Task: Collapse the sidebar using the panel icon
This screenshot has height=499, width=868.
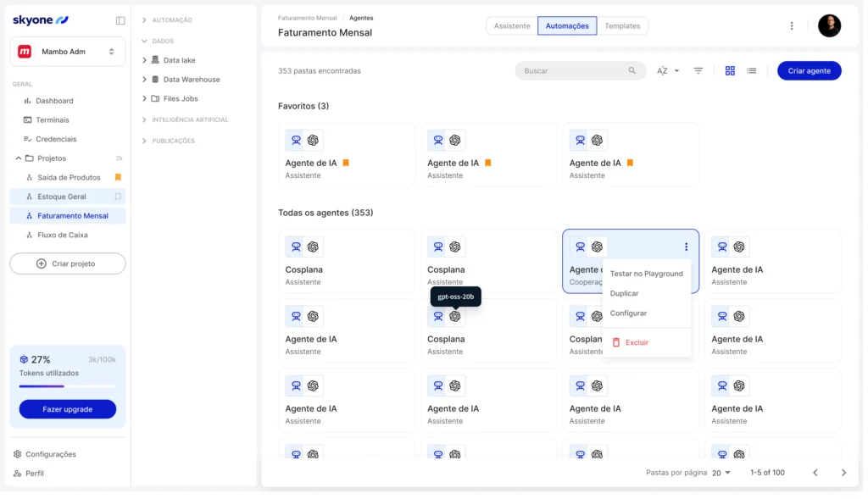Action: click(120, 20)
